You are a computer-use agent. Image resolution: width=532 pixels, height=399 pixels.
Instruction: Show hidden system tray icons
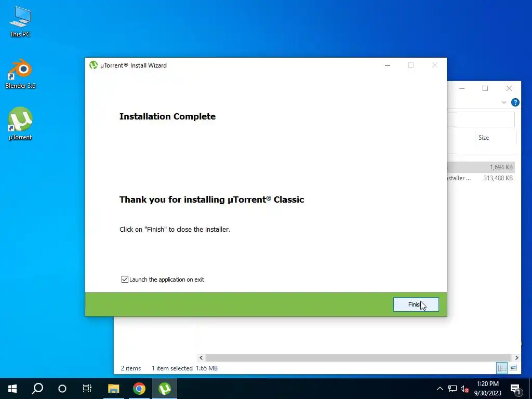(440, 389)
